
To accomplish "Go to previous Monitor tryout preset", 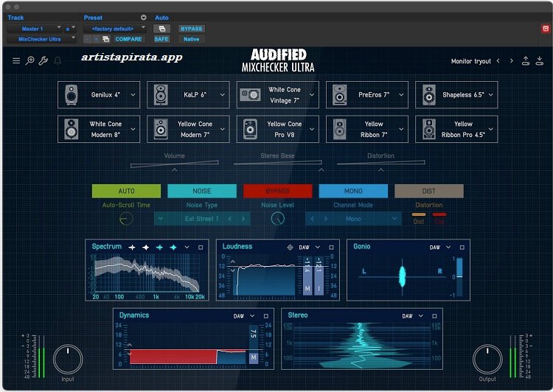I will coord(498,61).
